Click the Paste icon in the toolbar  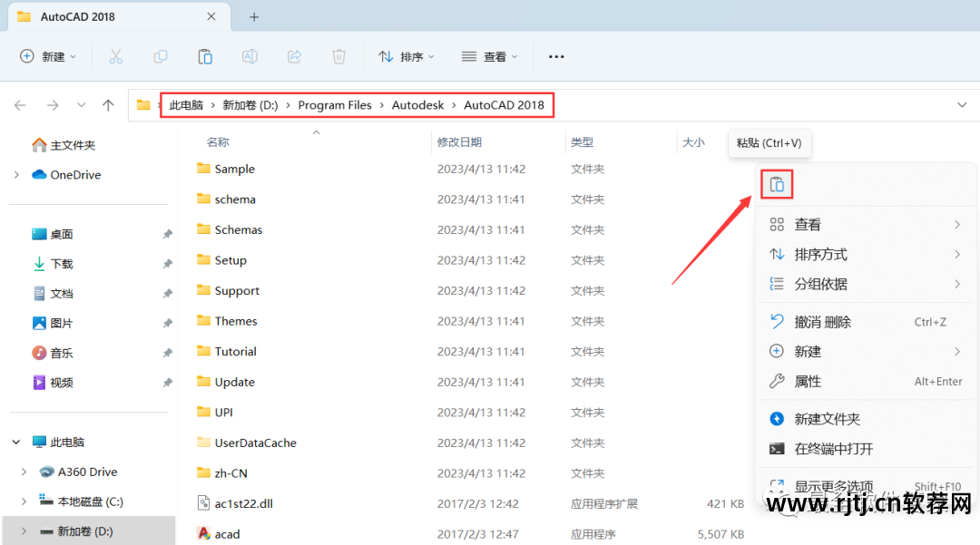click(204, 56)
